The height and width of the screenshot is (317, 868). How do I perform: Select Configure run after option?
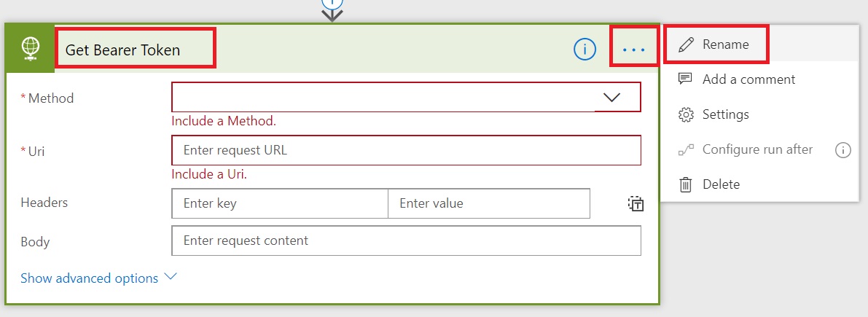click(747, 149)
